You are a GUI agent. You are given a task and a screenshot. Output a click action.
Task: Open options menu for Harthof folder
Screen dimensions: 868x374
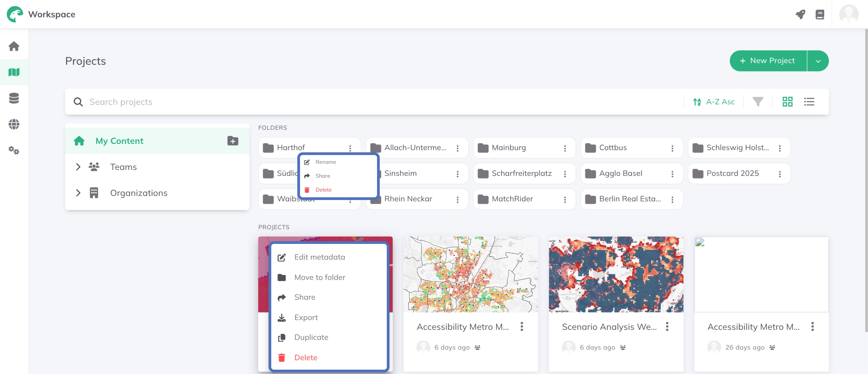tap(350, 148)
